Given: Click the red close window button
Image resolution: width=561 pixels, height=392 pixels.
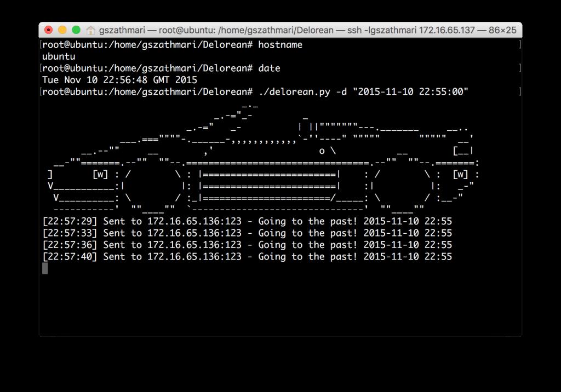Looking at the screenshot, I should pos(48,30).
